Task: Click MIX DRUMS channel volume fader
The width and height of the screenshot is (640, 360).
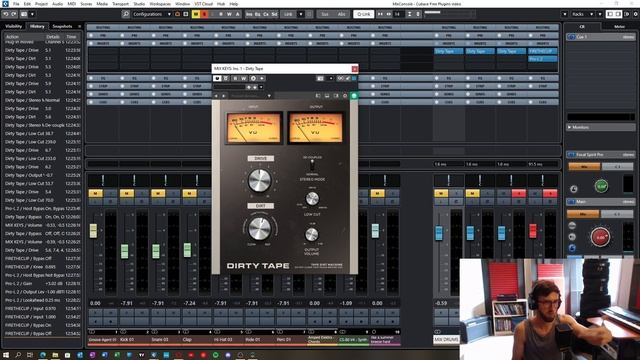Action: point(439,233)
